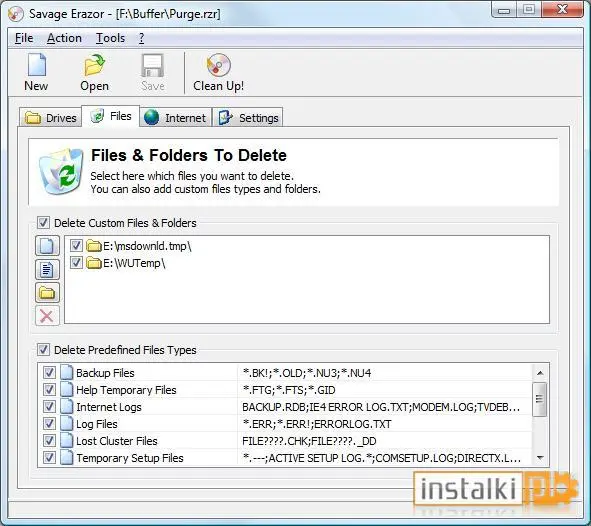The width and height of the screenshot is (591, 526).
Task: Disable the Backup Files checkbox
Action: click(49, 373)
